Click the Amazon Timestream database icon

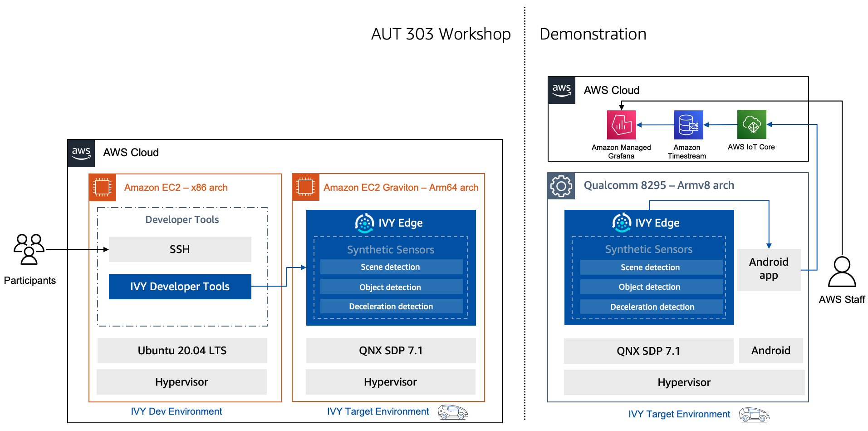688,124
